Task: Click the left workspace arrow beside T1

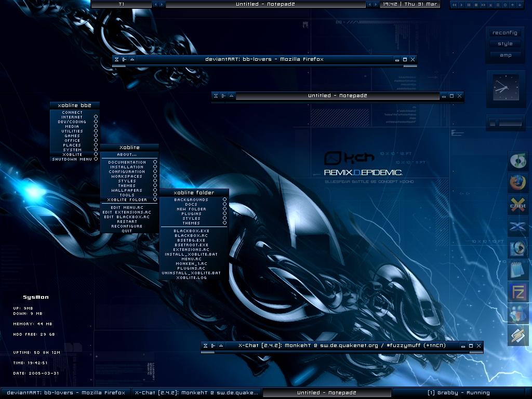Action: tap(156, 4)
